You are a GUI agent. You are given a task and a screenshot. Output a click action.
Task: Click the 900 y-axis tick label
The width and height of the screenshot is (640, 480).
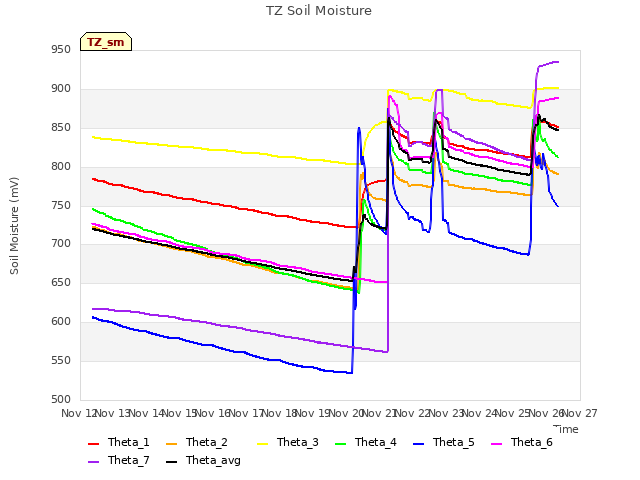click(x=61, y=89)
